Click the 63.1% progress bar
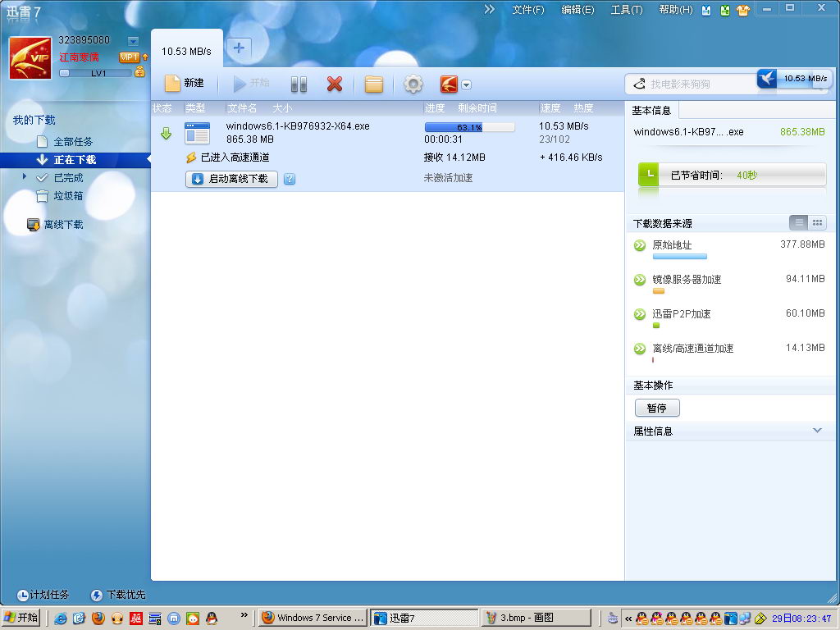Image resolution: width=840 pixels, height=630 pixels. pos(468,126)
